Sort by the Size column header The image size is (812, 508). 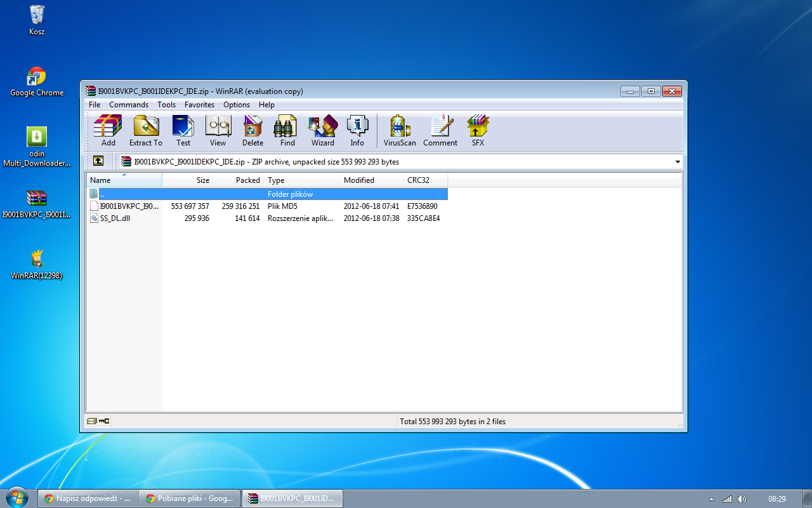[188, 180]
